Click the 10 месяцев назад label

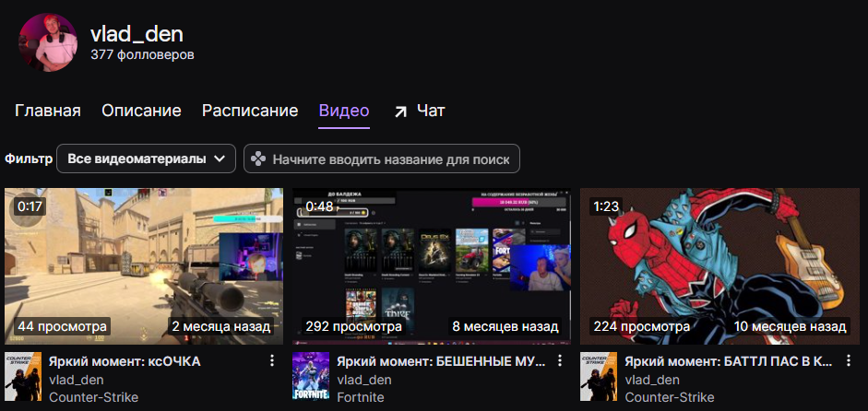tap(790, 326)
